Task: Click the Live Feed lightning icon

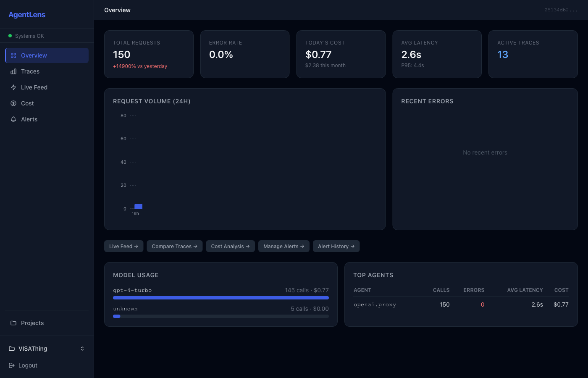Action: tap(13, 87)
